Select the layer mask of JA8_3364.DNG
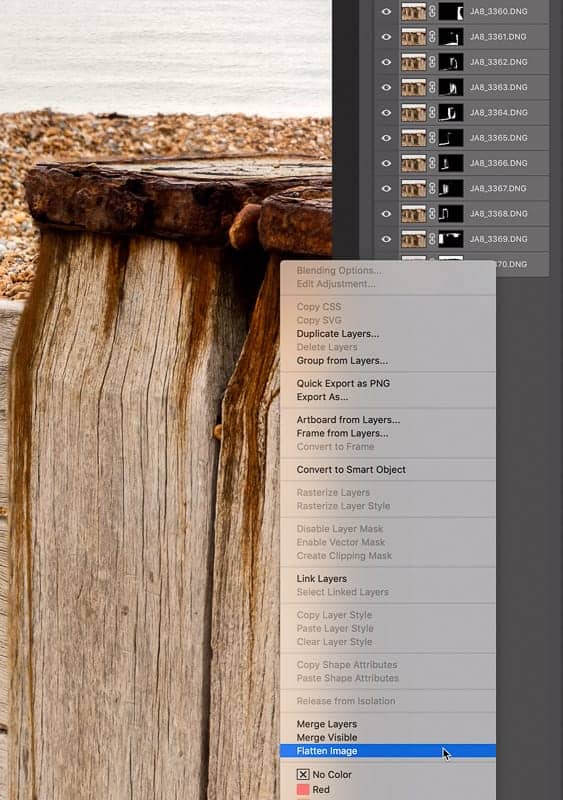The width and height of the screenshot is (563, 800). [x=451, y=112]
